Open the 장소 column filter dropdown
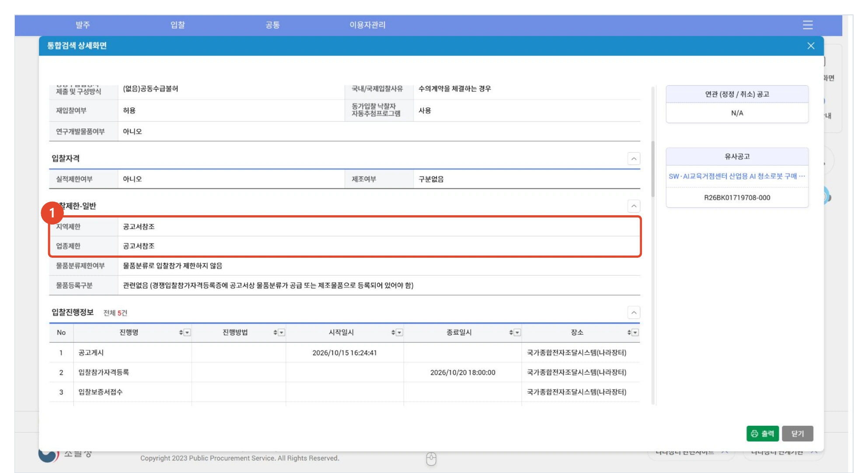This screenshot has height=473, width=868. [635, 333]
